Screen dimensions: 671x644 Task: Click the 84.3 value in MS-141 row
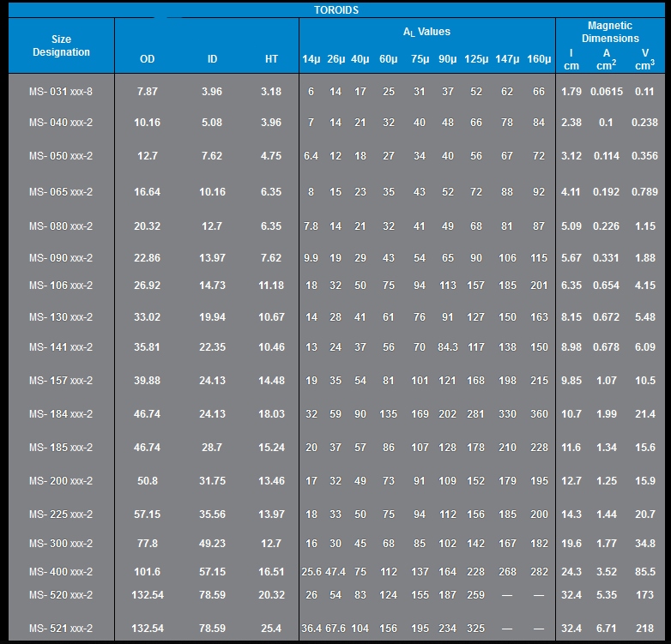point(447,347)
